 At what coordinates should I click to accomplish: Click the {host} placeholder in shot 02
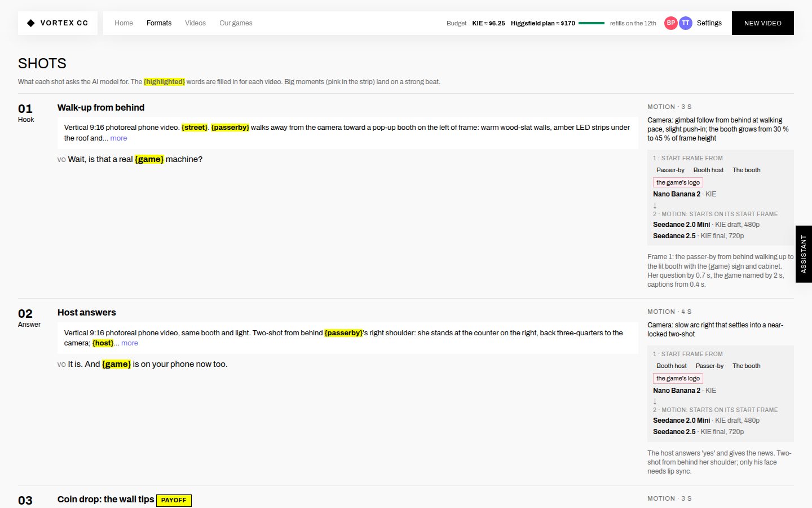pyautogui.click(x=103, y=343)
